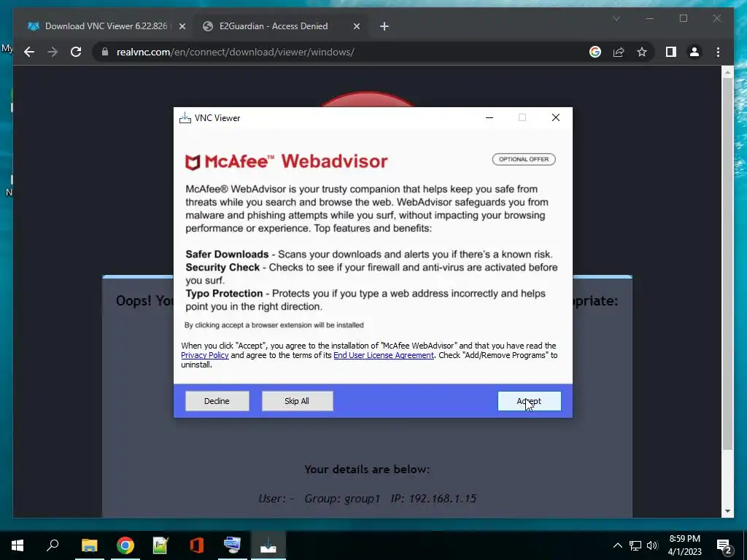Click the 'IP: 192.168.1.15' text
This screenshot has height=560, width=747.
(x=433, y=499)
